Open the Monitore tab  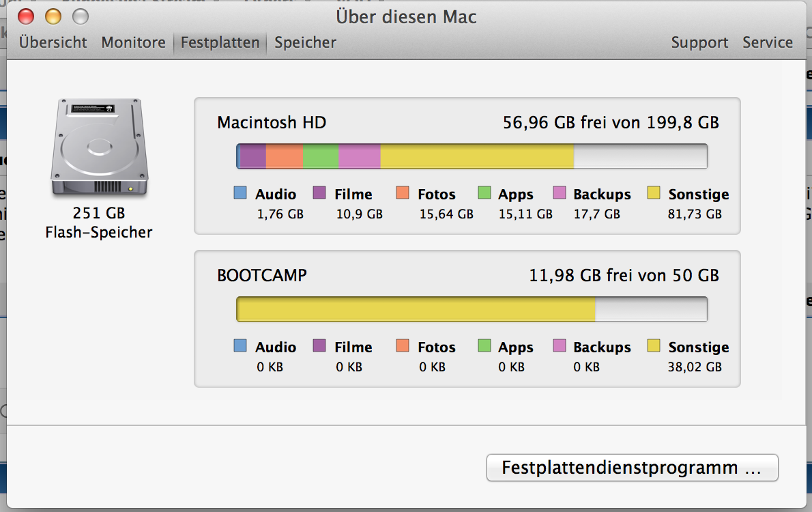pyautogui.click(x=134, y=42)
